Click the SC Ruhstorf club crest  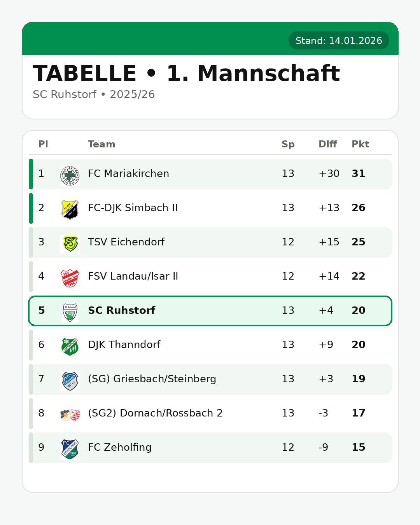click(x=70, y=312)
